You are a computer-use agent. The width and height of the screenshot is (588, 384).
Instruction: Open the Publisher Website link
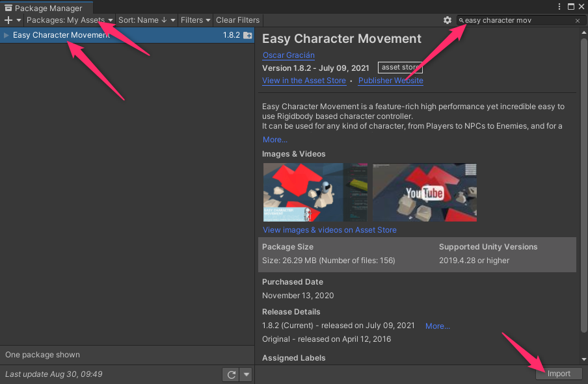point(391,81)
